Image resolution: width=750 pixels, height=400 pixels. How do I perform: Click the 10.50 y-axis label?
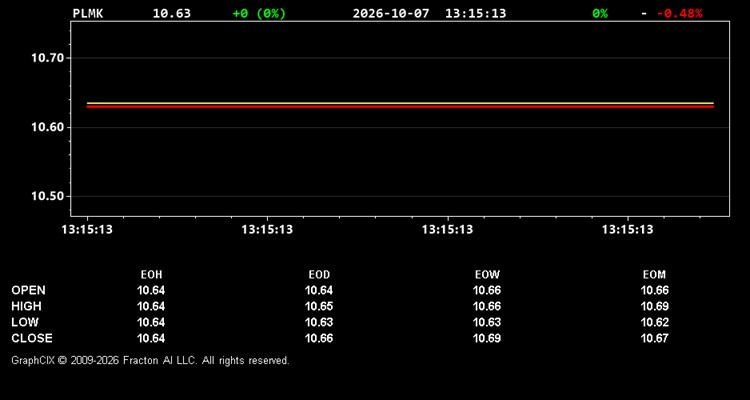click(47, 197)
